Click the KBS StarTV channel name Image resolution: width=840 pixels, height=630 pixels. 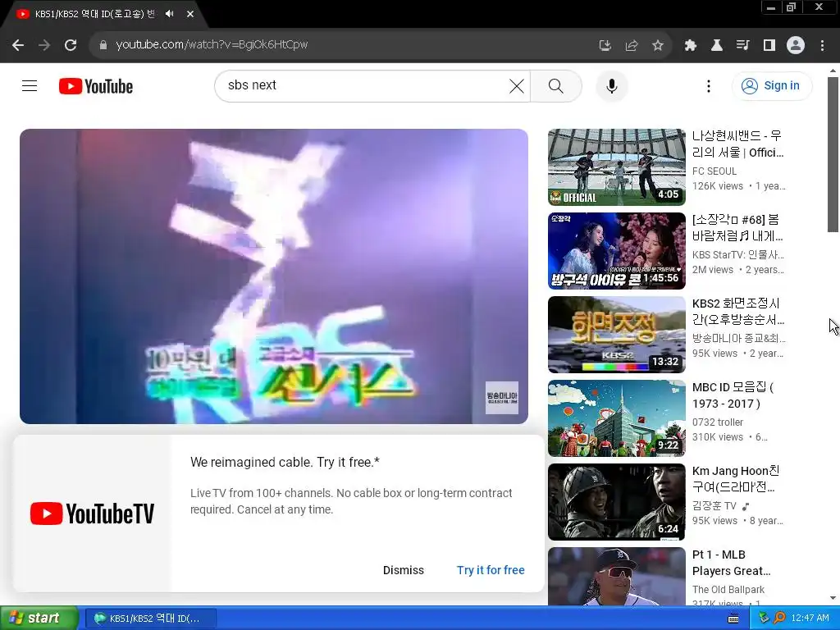click(737, 254)
